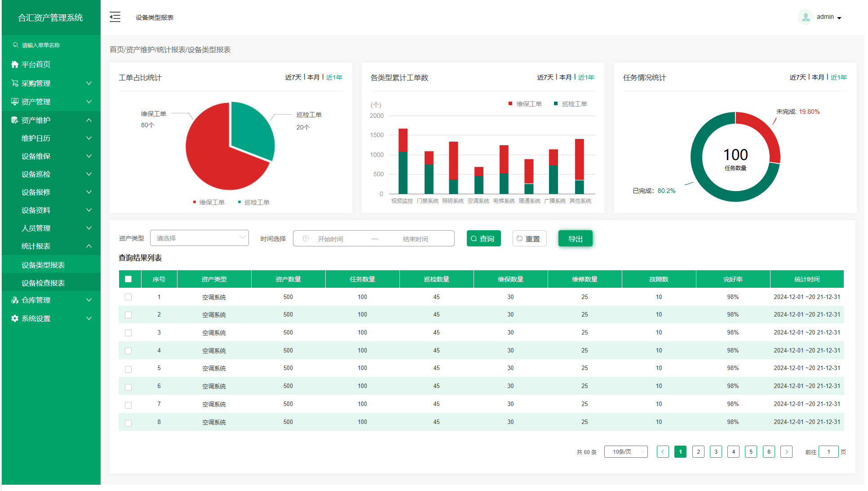The image size is (868, 491).
Task: Click the gear icon beside 系统设置
Action: click(15, 318)
